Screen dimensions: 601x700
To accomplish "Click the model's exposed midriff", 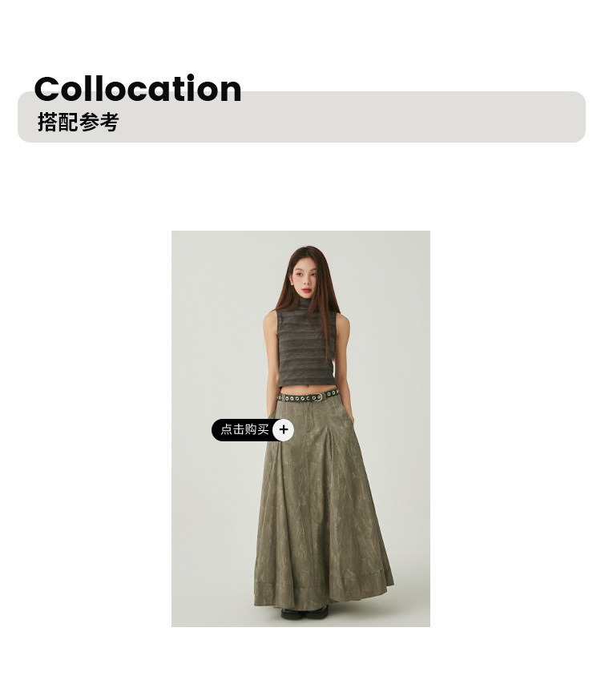I will [307, 389].
